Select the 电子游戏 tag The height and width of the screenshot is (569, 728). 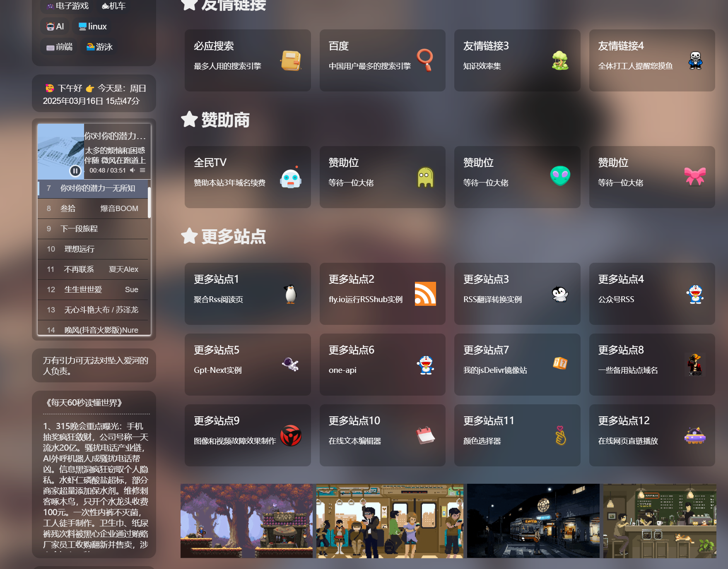(67, 6)
